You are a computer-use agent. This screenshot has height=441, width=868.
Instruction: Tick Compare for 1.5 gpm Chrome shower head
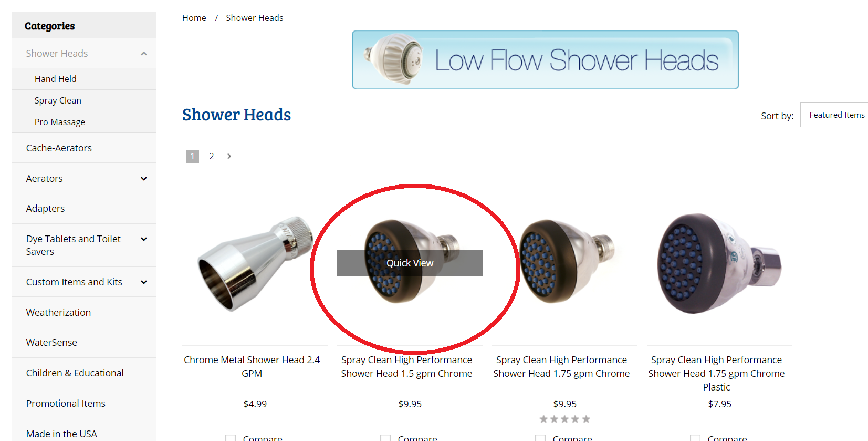(x=385, y=438)
